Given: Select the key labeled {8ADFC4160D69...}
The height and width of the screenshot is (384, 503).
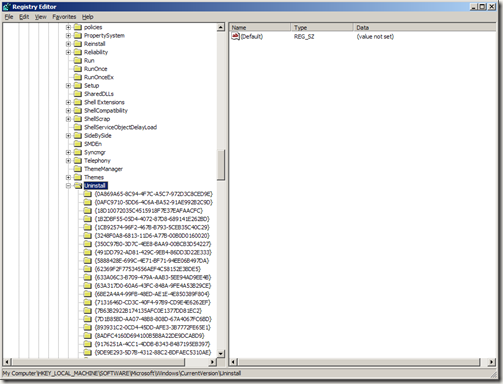Looking at the screenshot, I should click(149, 336).
